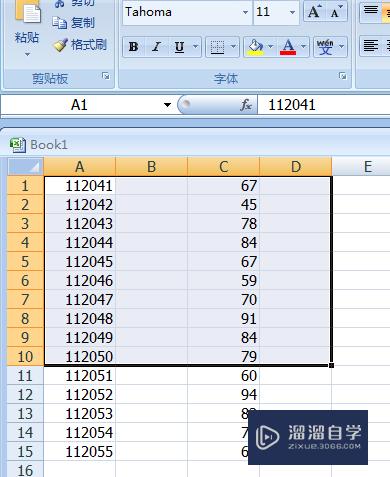The height and width of the screenshot is (477, 390).
Task: Click cell C12 with value 94
Action: click(224, 395)
